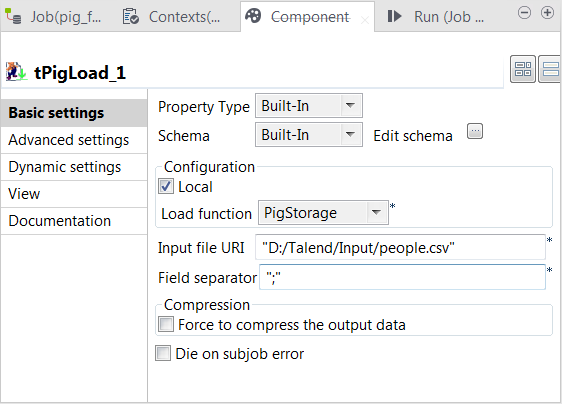Select Basic settings in the sidebar

(x=74, y=113)
